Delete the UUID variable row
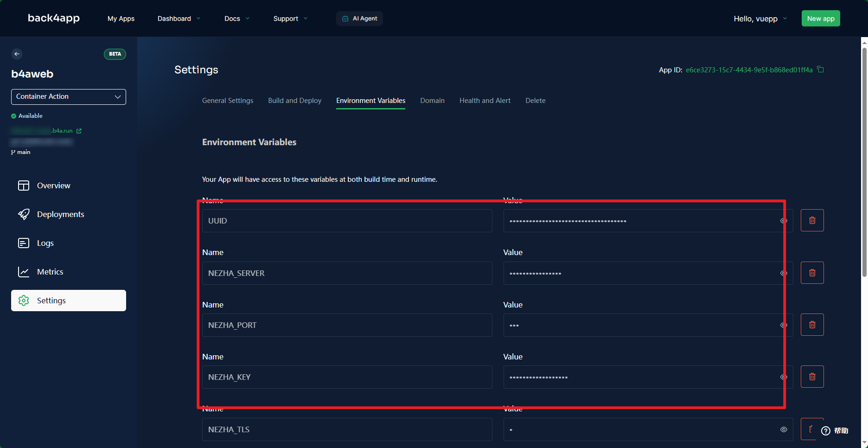Viewport: 868px width, 448px height. pos(812,220)
